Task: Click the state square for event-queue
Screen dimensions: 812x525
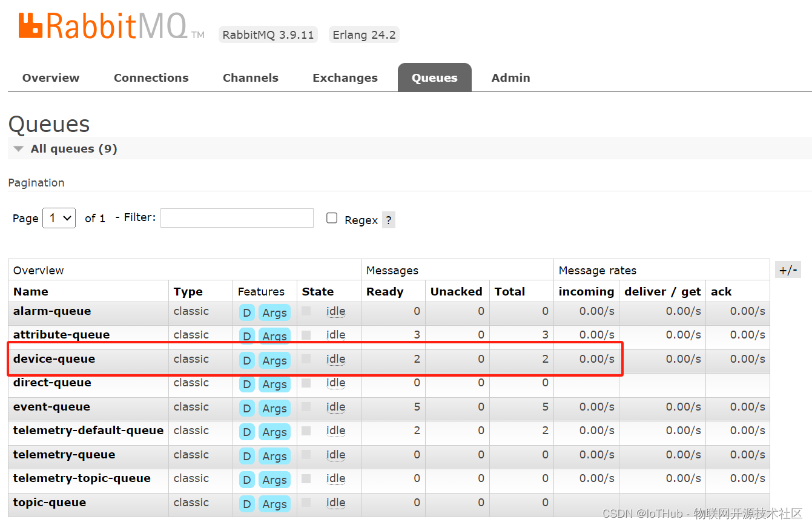Action: 306,406
